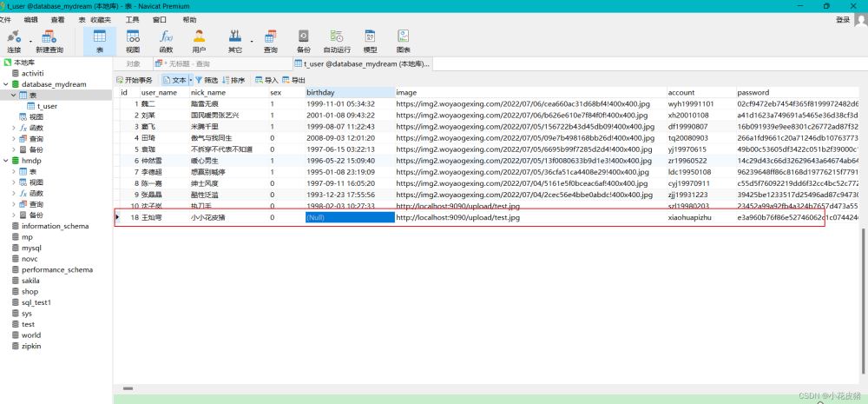Open the 视图 views toolbar button
This screenshot has width=868, height=404.
133,42
